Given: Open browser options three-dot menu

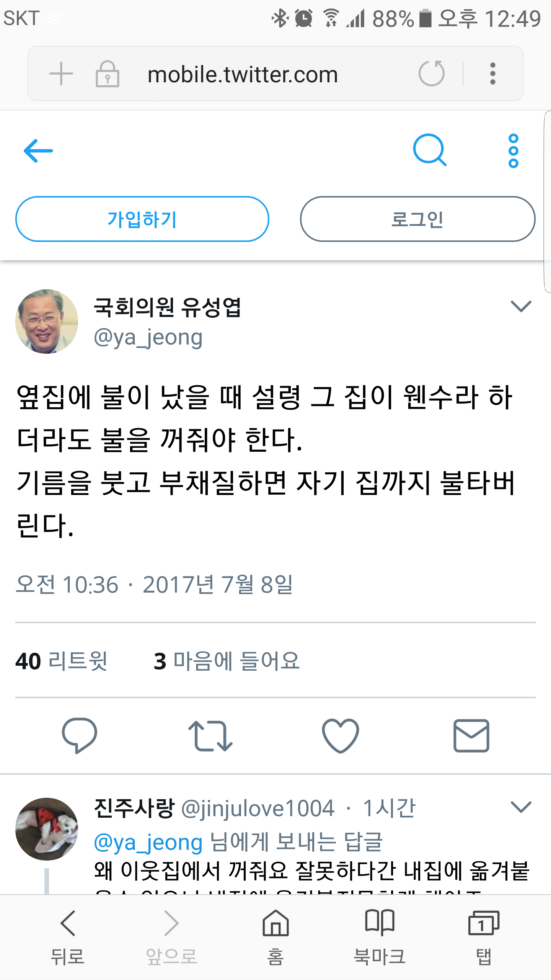Looking at the screenshot, I should pos(493,73).
